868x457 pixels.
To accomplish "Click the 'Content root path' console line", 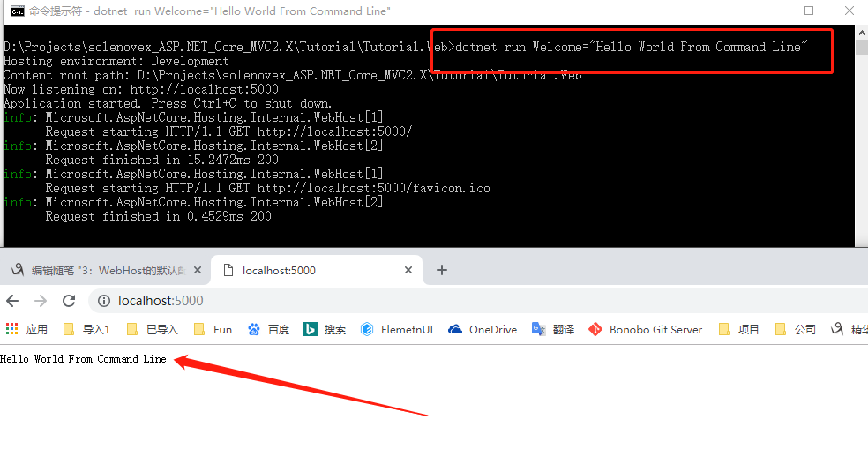I will click(x=292, y=75).
